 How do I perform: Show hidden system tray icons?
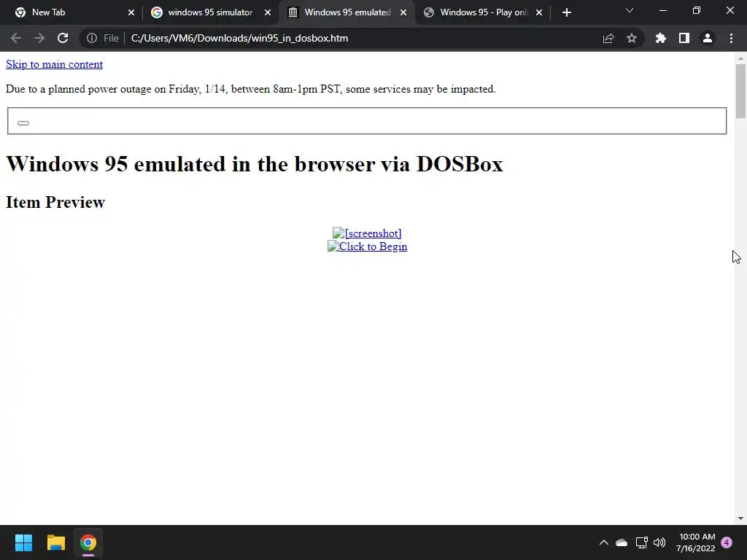coord(603,542)
